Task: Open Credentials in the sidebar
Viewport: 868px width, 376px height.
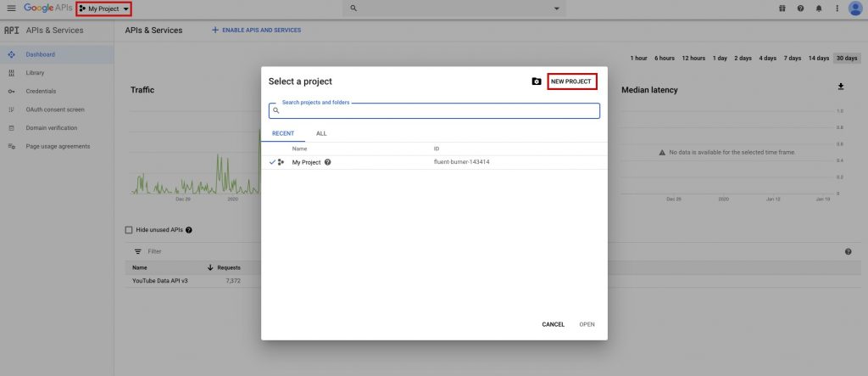Action: pos(41,91)
